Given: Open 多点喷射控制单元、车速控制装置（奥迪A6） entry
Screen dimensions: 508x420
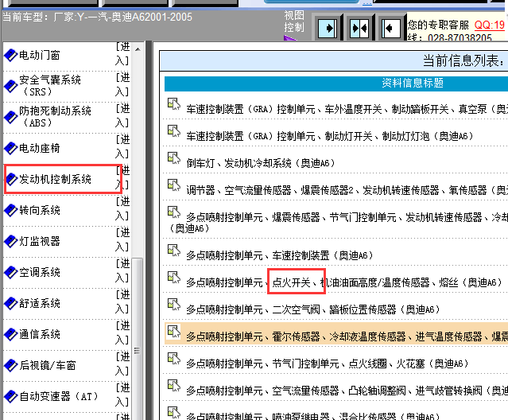Looking at the screenshot, I should [280, 255].
